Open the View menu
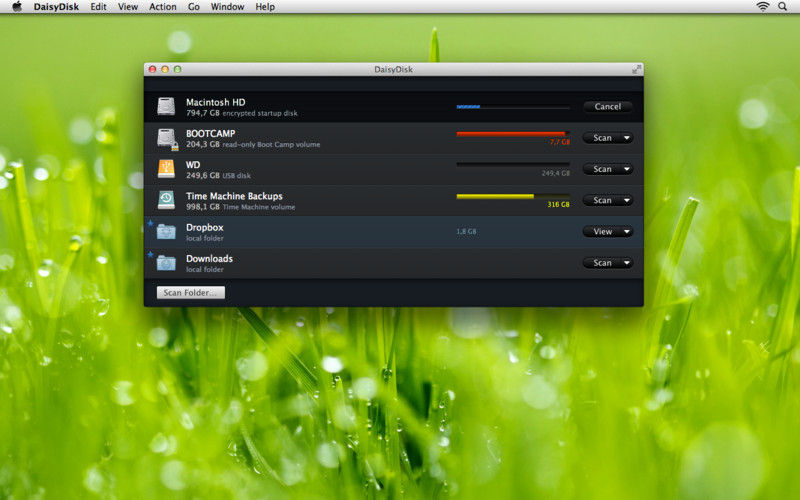This screenshot has width=800, height=500. (128, 7)
